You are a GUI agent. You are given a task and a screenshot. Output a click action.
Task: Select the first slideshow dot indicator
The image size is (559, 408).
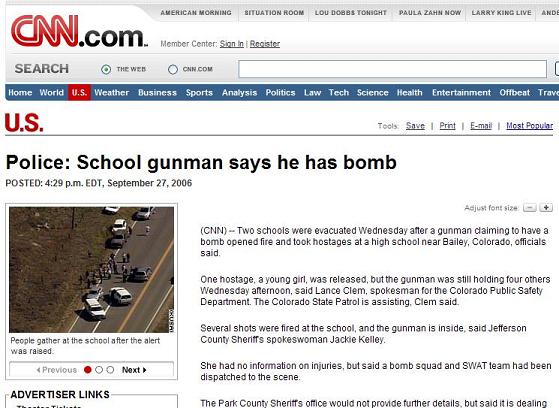(88, 370)
